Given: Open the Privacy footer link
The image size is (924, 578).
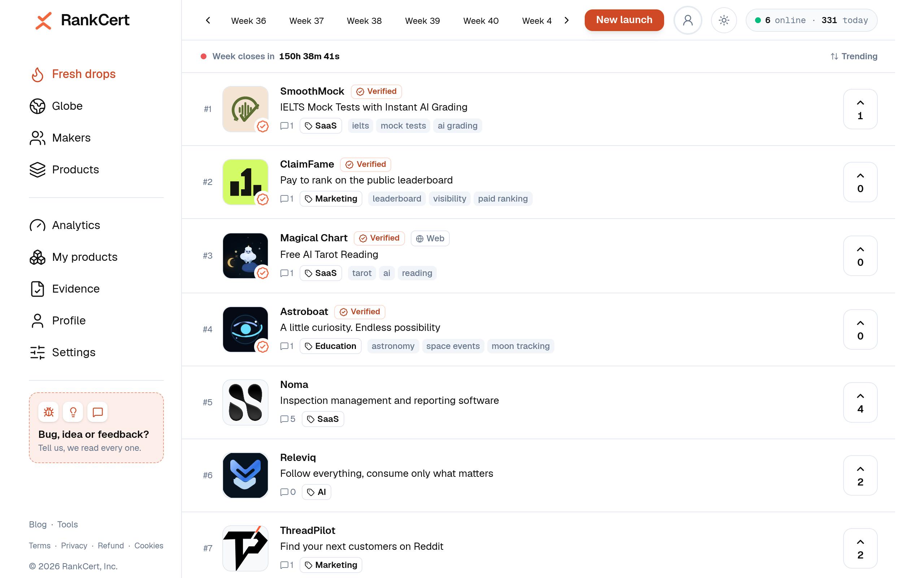Looking at the screenshot, I should [74, 545].
